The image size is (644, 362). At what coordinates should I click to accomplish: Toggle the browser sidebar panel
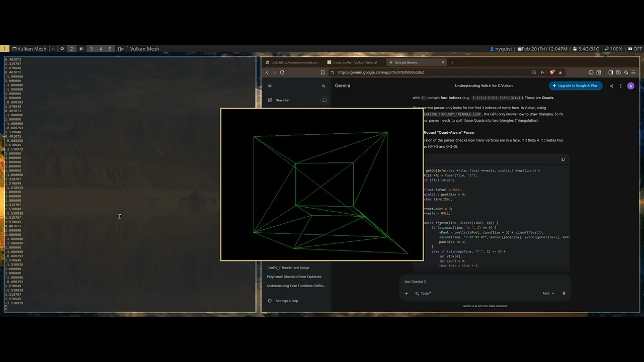pos(610,72)
